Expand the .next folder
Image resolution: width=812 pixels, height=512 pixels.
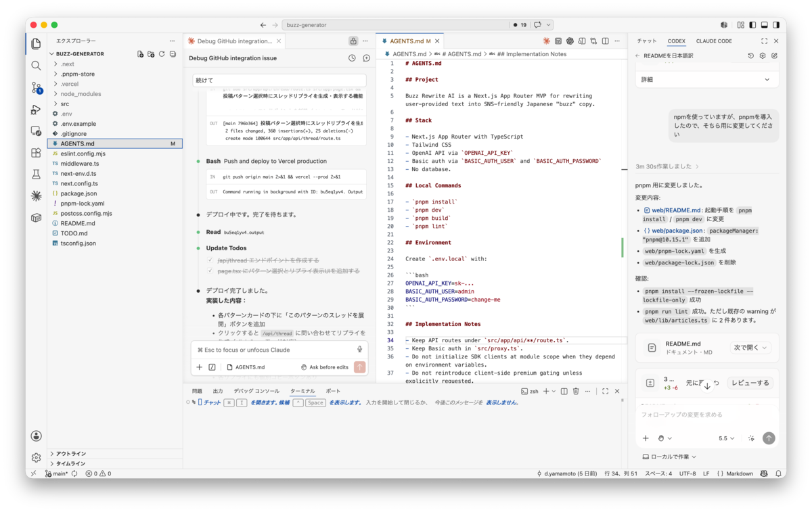(55, 64)
